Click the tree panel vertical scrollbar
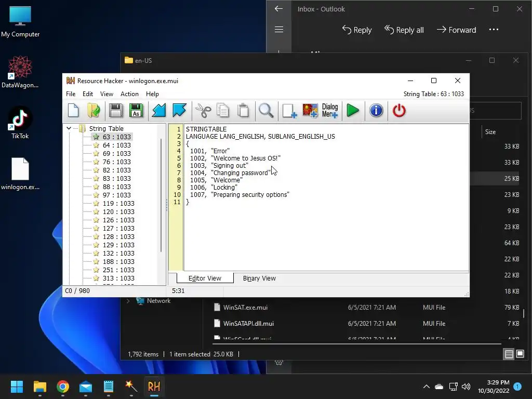Screen dimensions: 532x399 tap(161, 195)
